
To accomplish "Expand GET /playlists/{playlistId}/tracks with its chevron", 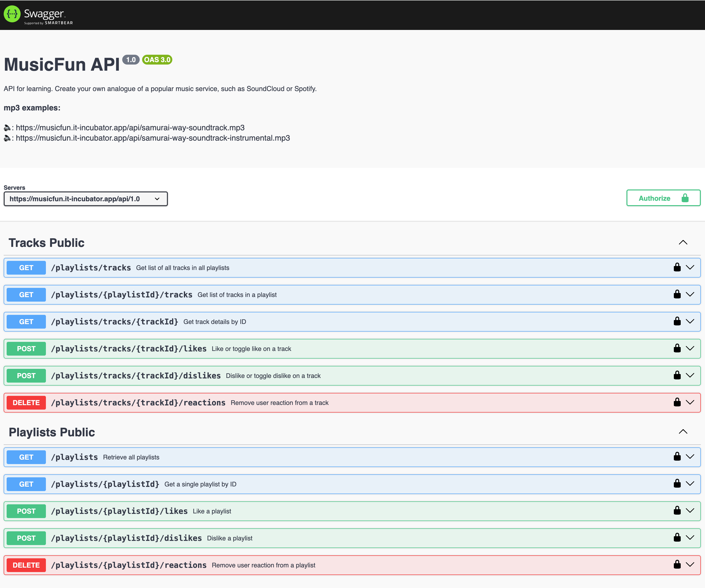I will pos(690,294).
